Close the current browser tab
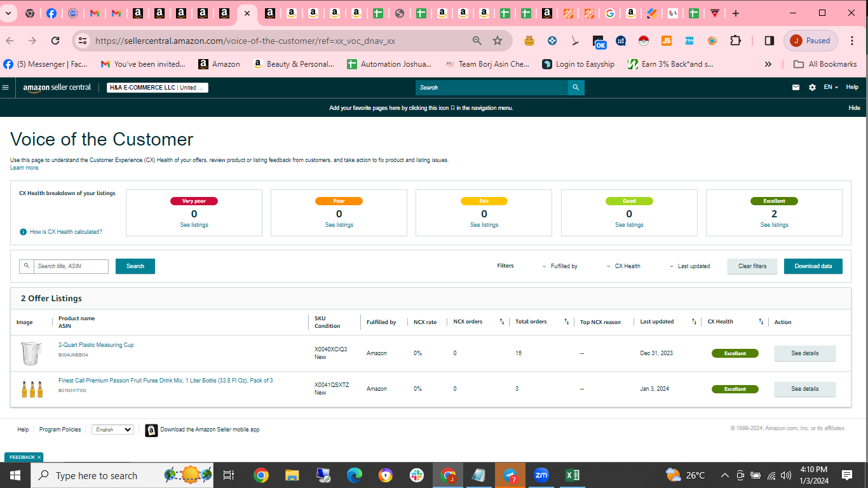The image size is (868, 488). [247, 13]
